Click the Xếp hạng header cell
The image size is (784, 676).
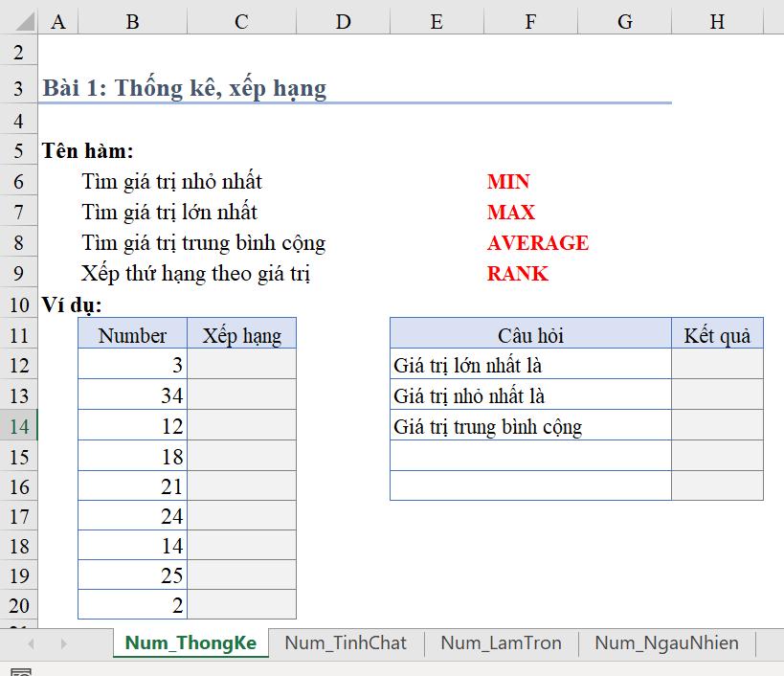click(x=241, y=335)
